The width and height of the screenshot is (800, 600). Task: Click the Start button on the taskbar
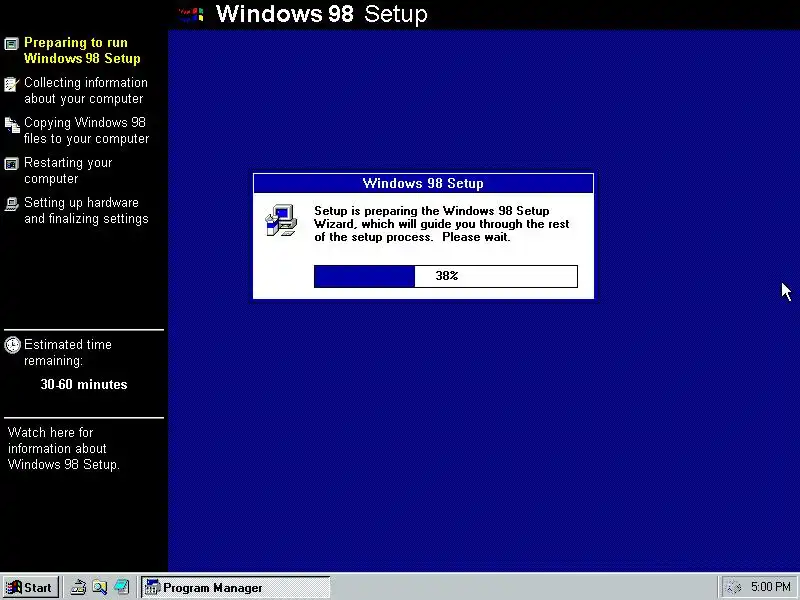(31, 587)
